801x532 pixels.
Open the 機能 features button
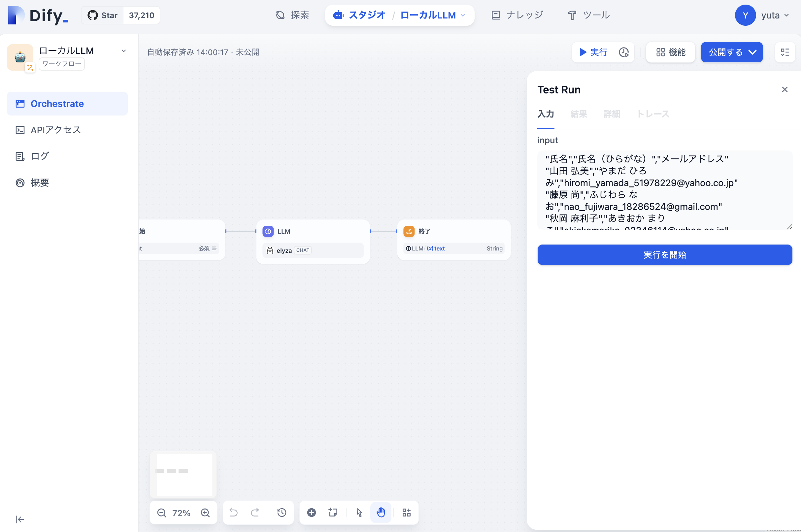coord(670,52)
